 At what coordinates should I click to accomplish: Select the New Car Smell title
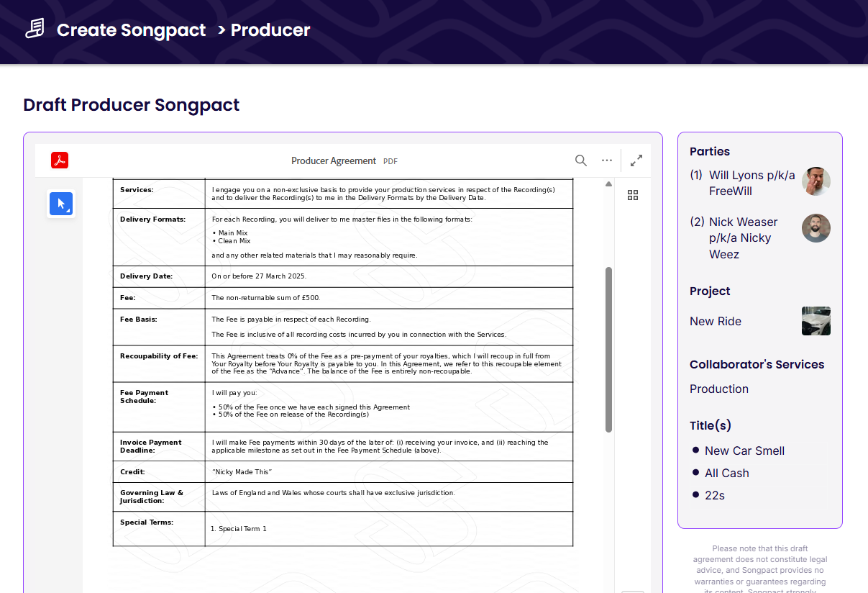pos(744,451)
